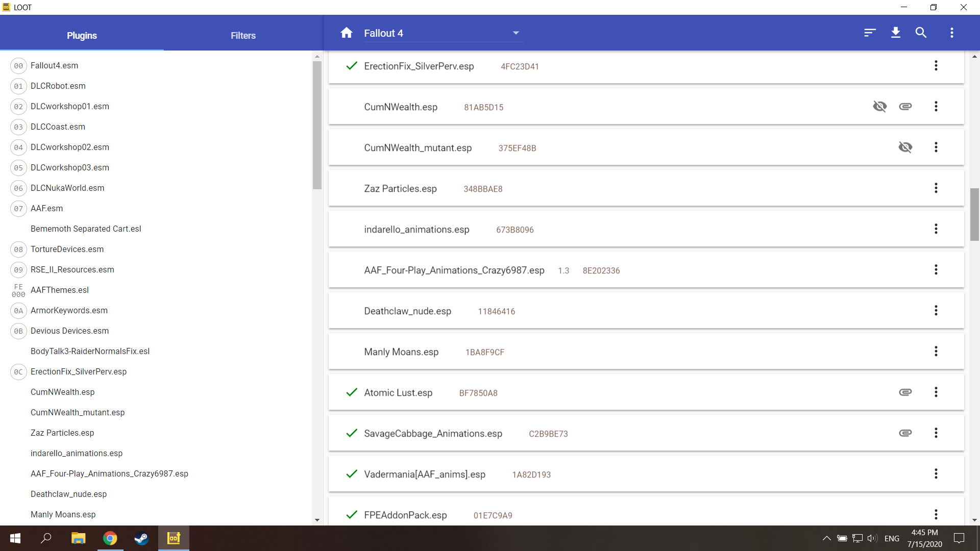Open Steam from the taskbar
Viewport: 980px width, 551px height.
point(141,538)
